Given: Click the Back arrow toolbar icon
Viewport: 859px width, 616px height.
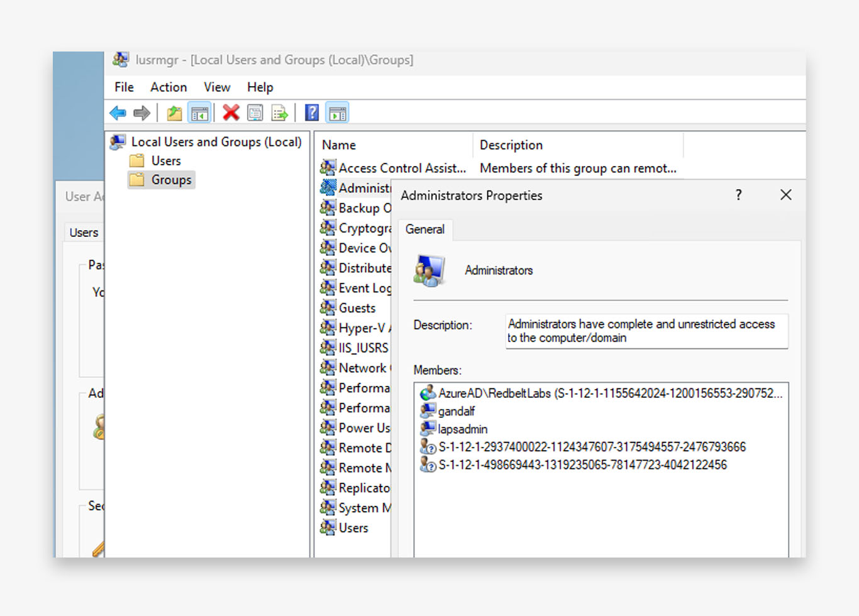Looking at the screenshot, I should [118, 113].
